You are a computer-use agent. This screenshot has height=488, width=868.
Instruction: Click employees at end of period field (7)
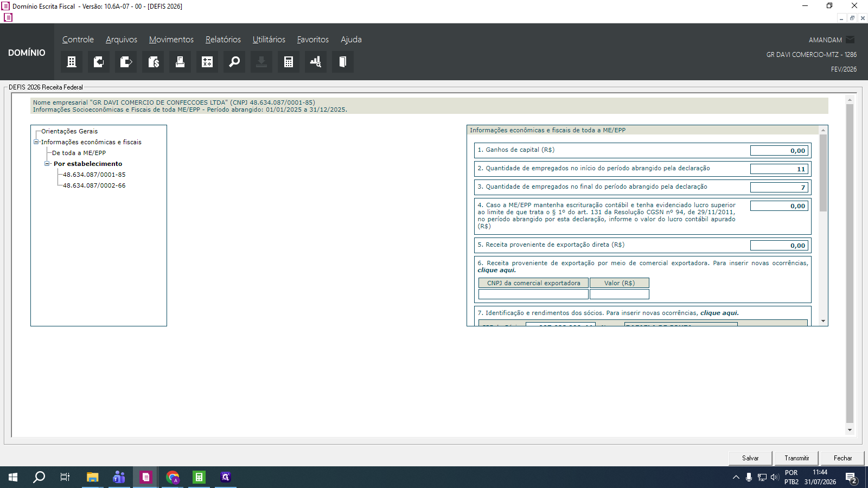(x=779, y=188)
